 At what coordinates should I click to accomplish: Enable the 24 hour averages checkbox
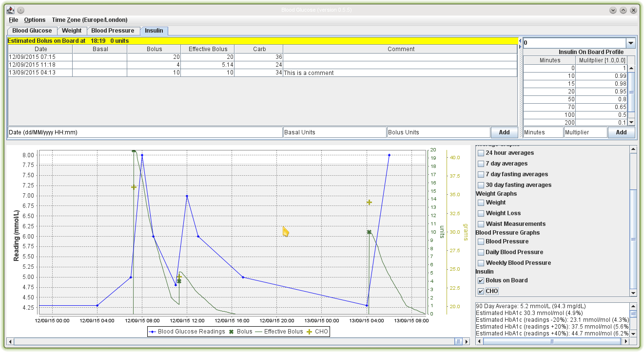(x=481, y=153)
